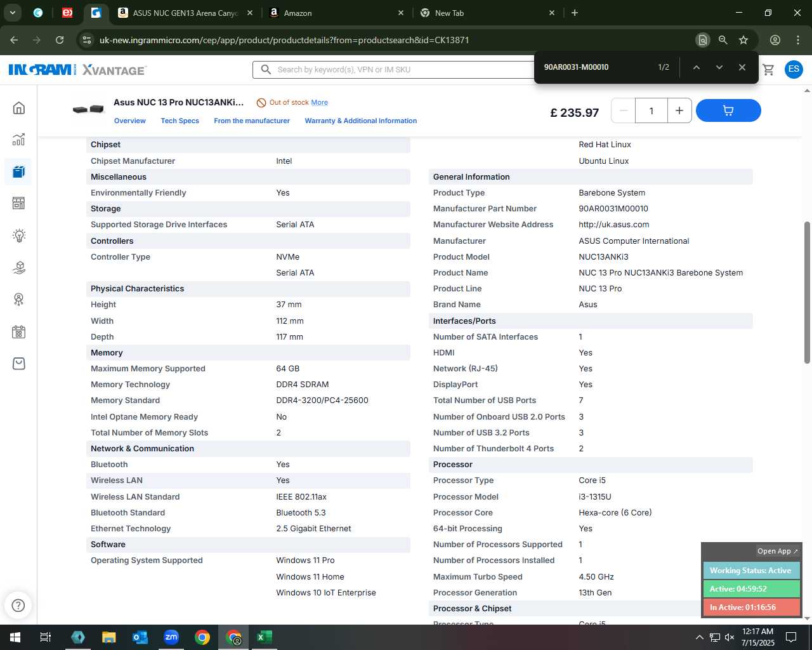This screenshot has height=650, width=812.
Task: Open Zoom from the taskbar
Action: (x=171, y=637)
